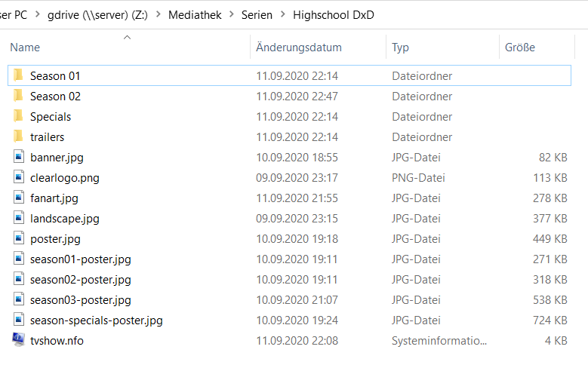The height and width of the screenshot is (368, 588).
Task: Click the banner.jpg image file icon
Action: pyautogui.click(x=18, y=157)
